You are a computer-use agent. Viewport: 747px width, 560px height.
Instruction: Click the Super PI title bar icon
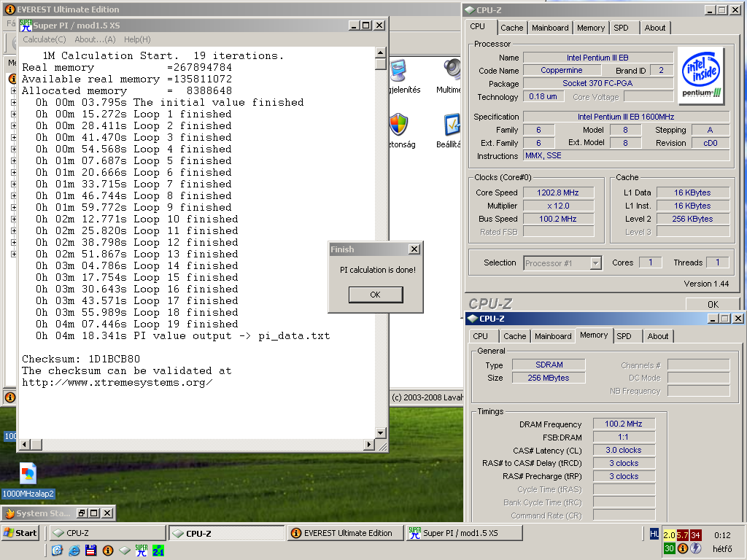[26, 26]
